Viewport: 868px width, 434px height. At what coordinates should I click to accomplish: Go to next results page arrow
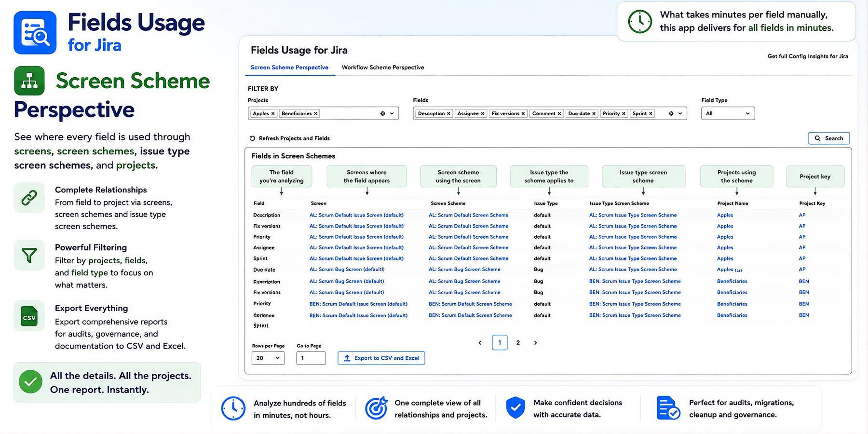535,343
